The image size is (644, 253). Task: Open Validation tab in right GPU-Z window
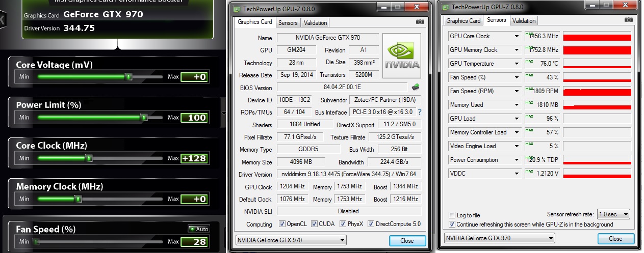click(x=524, y=21)
